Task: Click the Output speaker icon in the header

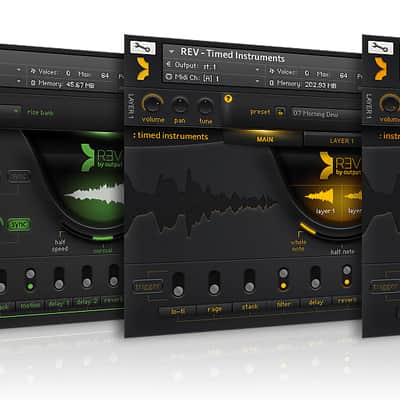Action: (x=169, y=64)
